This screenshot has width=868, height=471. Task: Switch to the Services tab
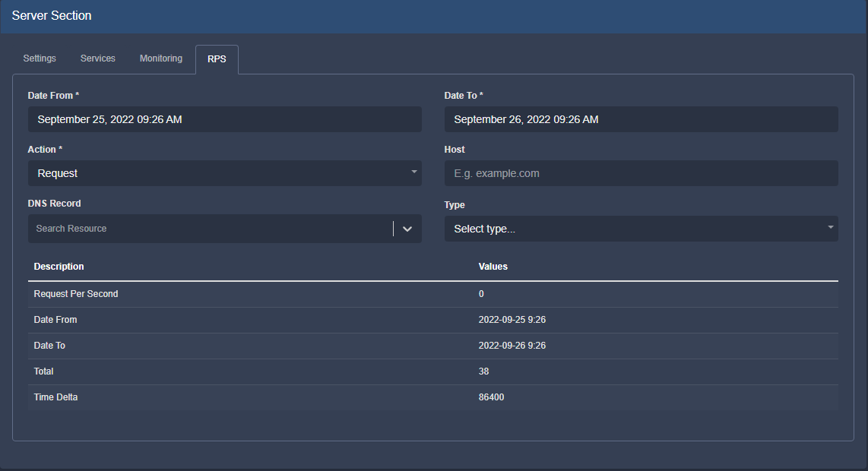coord(97,58)
